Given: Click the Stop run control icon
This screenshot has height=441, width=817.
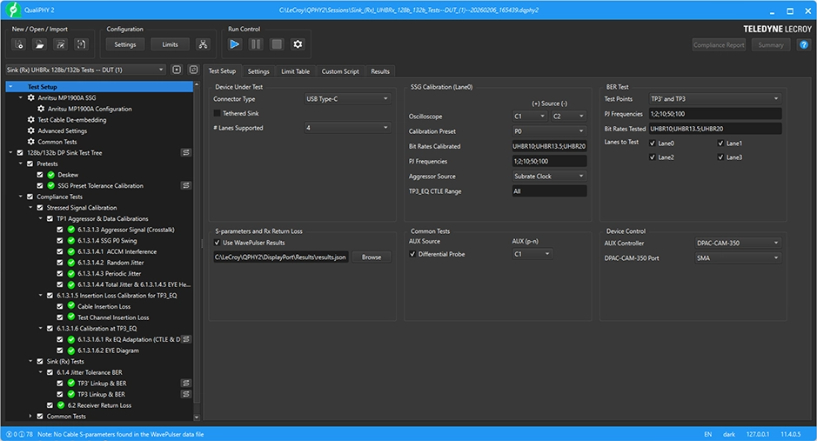Looking at the screenshot, I should coord(276,44).
